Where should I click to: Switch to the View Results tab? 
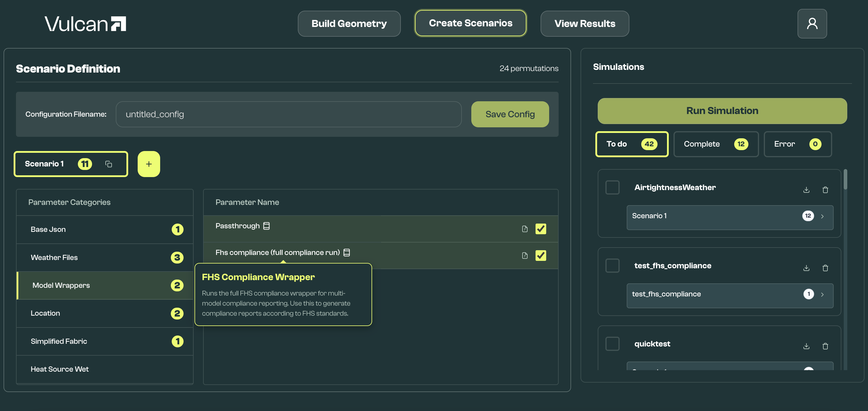coord(585,24)
